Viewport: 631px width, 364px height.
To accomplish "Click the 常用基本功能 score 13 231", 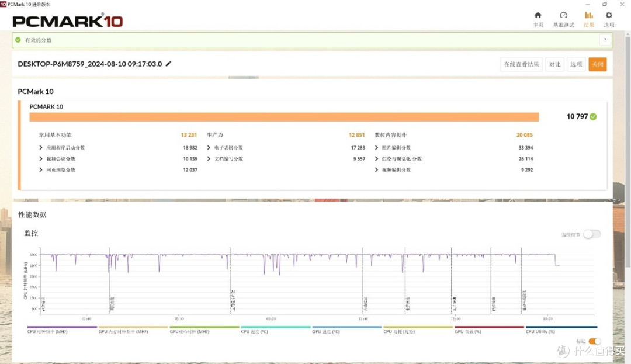I will tap(189, 135).
